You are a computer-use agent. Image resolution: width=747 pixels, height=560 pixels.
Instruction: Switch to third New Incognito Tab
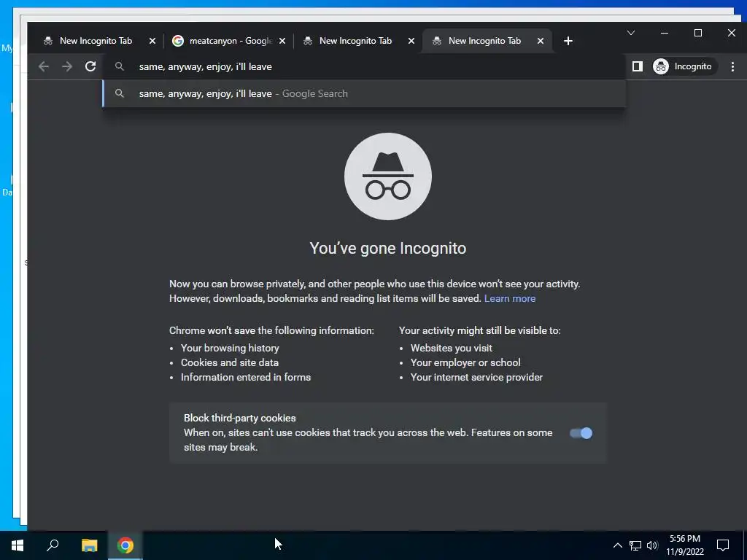tap(355, 41)
